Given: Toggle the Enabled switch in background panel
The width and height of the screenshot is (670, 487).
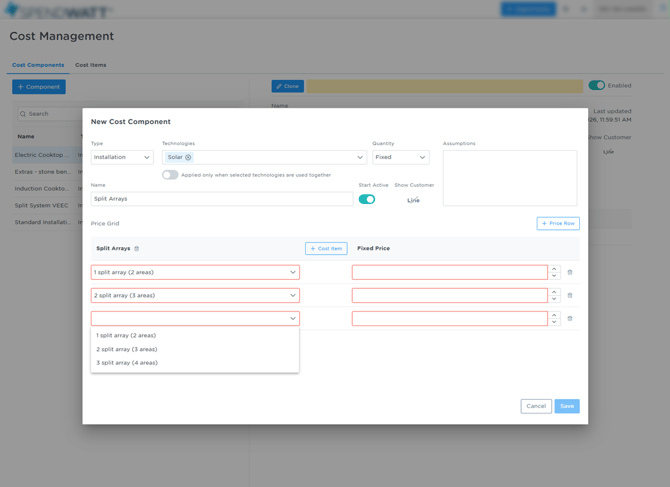Looking at the screenshot, I should coord(597,86).
